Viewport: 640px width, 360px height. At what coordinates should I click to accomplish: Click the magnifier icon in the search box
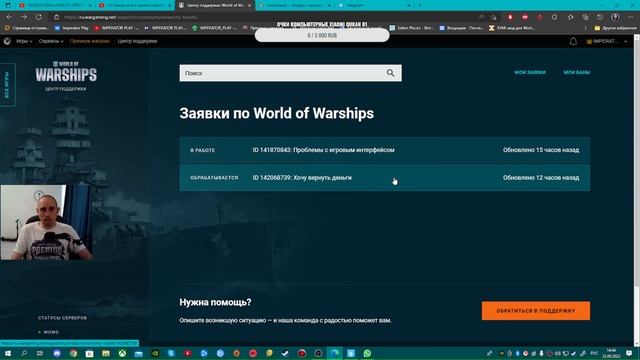click(x=390, y=73)
